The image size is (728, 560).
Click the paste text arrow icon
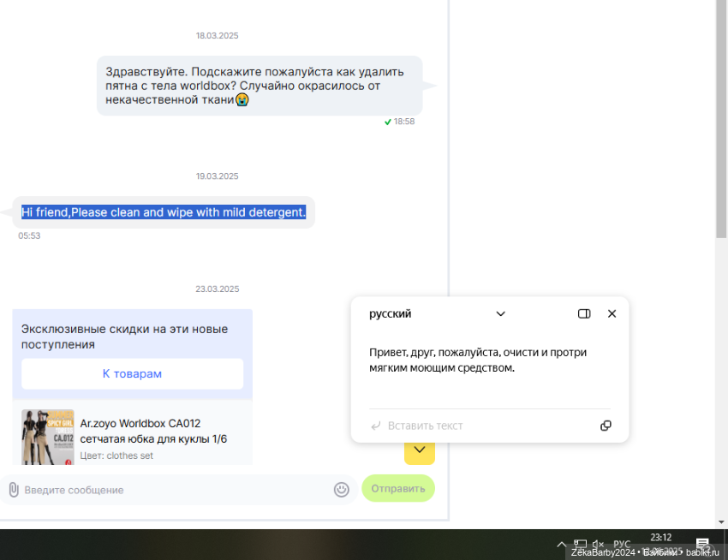pos(375,426)
